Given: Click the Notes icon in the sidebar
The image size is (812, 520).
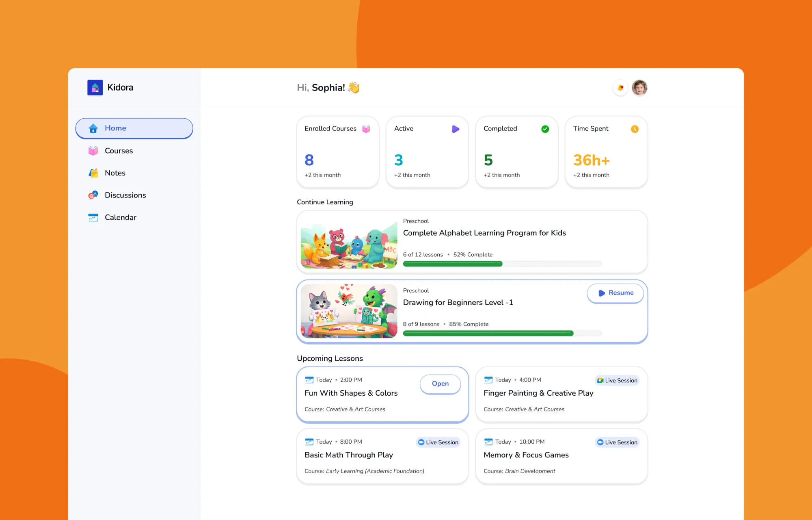Looking at the screenshot, I should (x=93, y=173).
